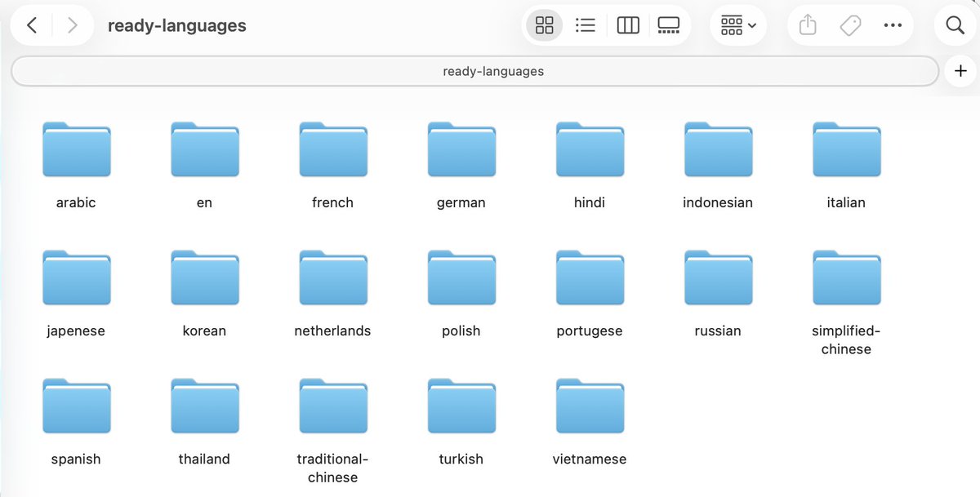Click the Edit Tags icon
The width and height of the screenshot is (980, 497).
[850, 25]
